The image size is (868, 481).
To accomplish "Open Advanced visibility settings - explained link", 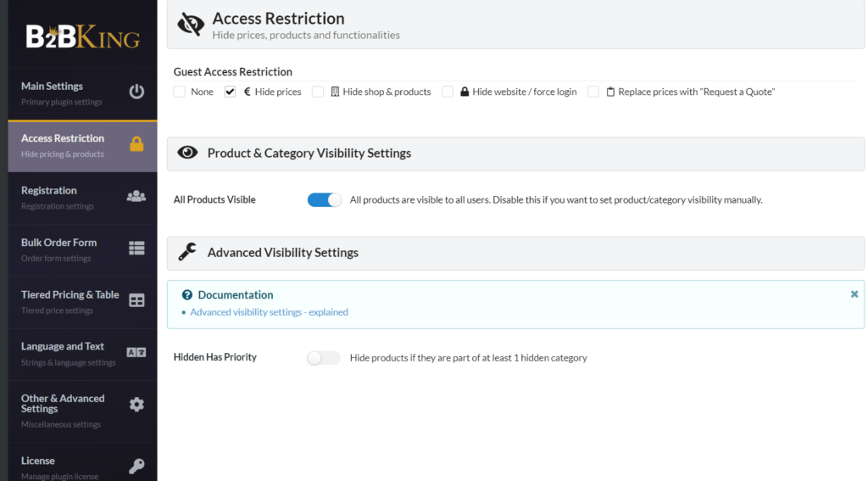I will click(x=269, y=312).
